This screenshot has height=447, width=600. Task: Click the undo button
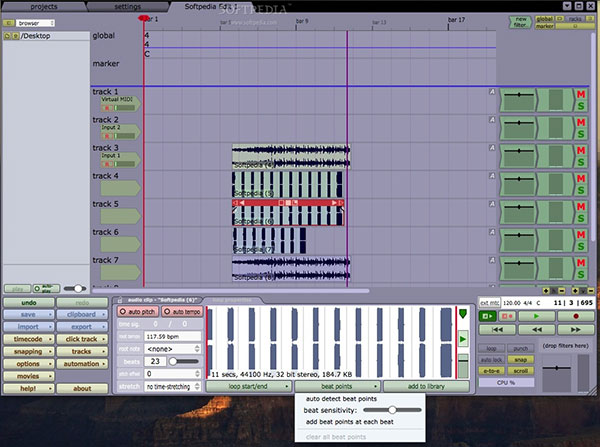[x=29, y=303]
